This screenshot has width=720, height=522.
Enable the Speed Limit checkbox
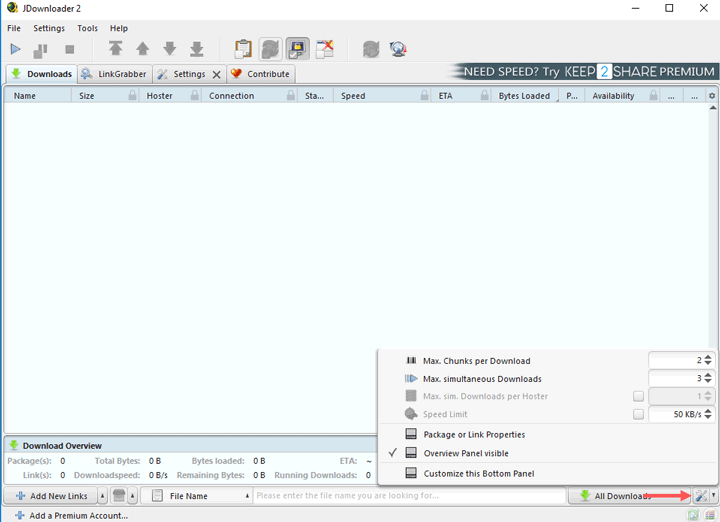[638, 414]
